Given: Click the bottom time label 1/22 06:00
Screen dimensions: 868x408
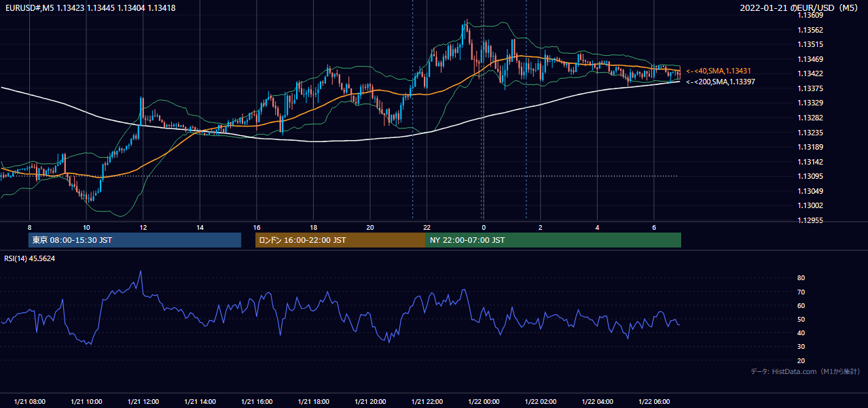Looking at the screenshot, I should tap(654, 402).
